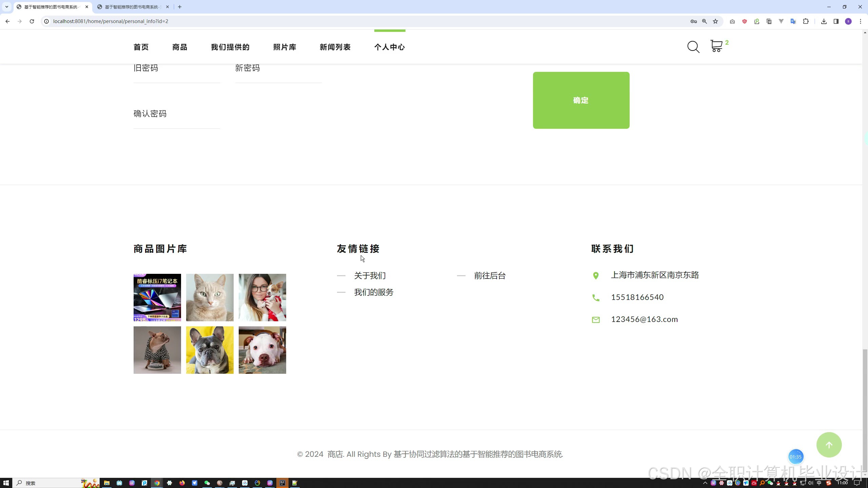Open the Chrome extensions puzzle icon
Viewport: 868px width, 488px height.
(806, 21)
